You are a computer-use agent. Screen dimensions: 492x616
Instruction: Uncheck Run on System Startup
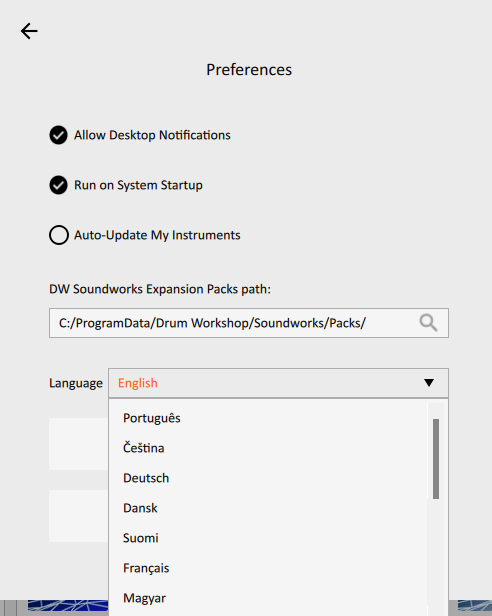59,185
